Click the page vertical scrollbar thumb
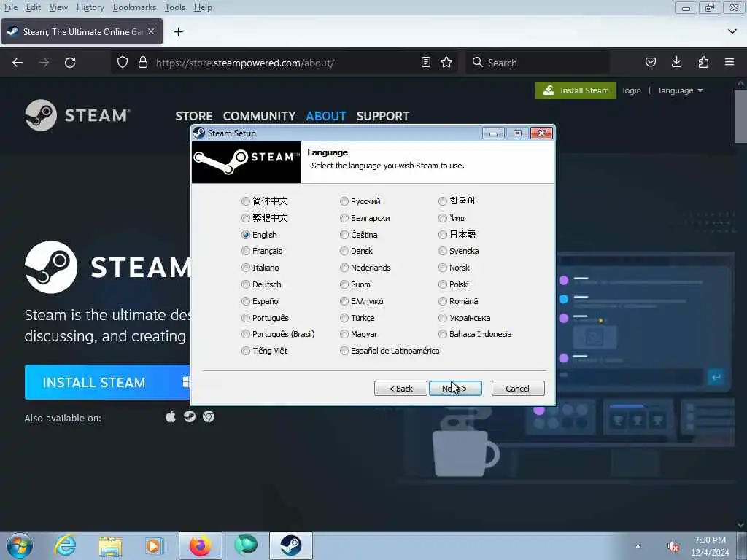The height and width of the screenshot is (560, 747). tap(740, 116)
